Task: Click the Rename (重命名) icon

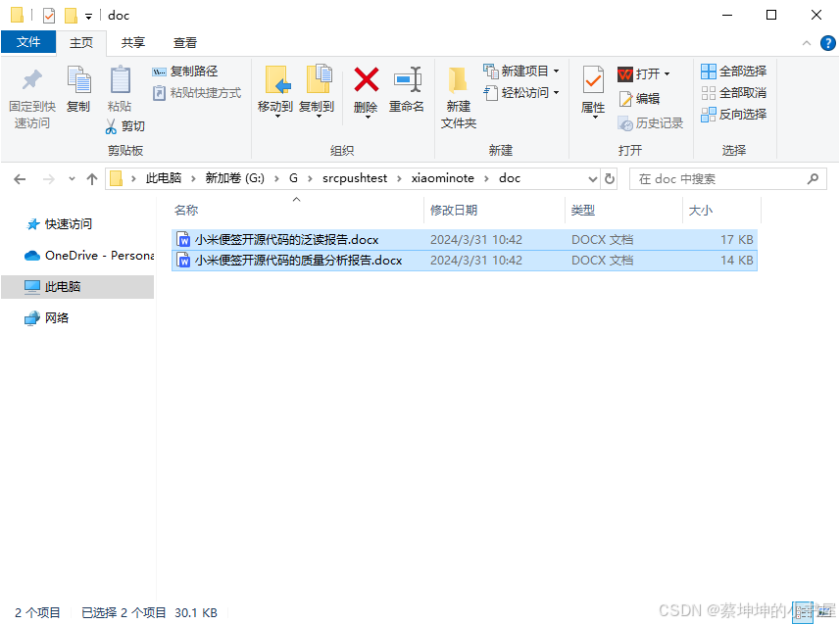Action: click(x=407, y=79)
